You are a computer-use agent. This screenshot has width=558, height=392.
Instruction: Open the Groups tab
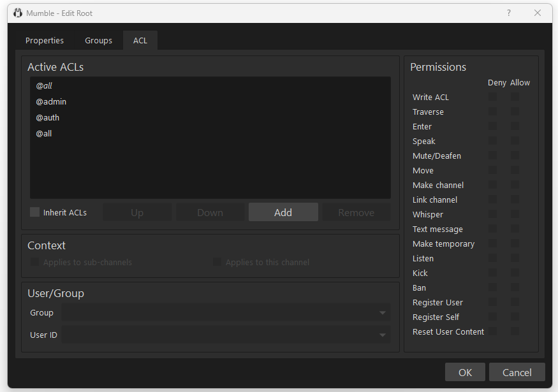[x=98, y=41]
